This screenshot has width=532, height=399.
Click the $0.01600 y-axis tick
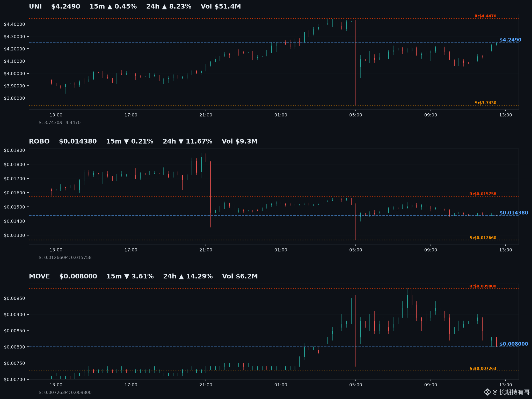pos(14,193)
